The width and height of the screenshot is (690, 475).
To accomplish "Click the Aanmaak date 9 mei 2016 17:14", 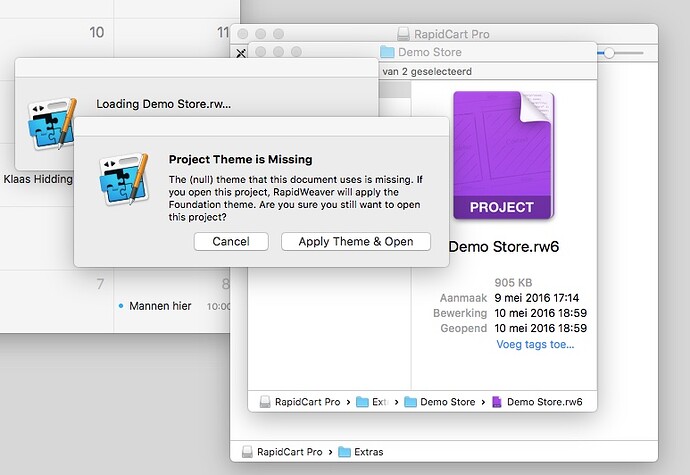I will point(536,298).
